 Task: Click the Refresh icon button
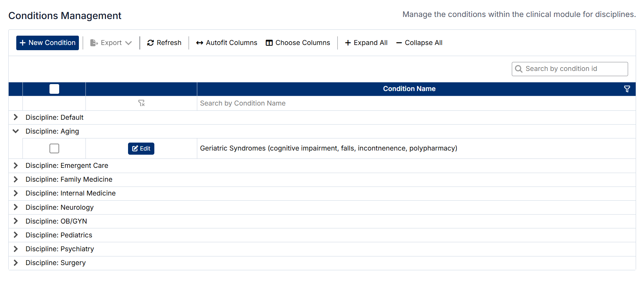click(151, 43)
